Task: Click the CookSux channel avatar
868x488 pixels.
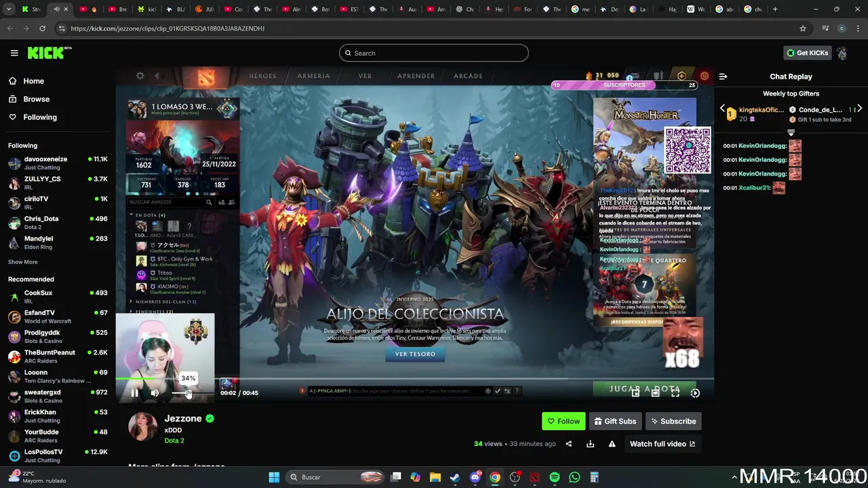Action: (x=14, y=297)
